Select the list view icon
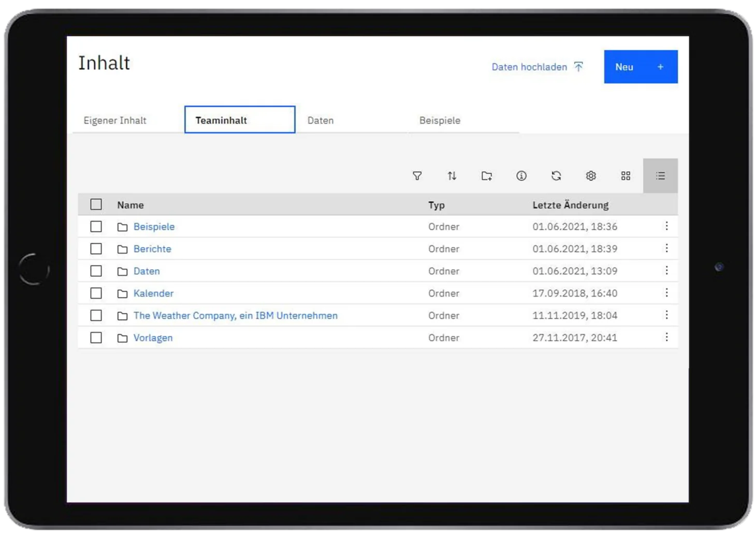 pyautogui.click(x=660, y=176)
